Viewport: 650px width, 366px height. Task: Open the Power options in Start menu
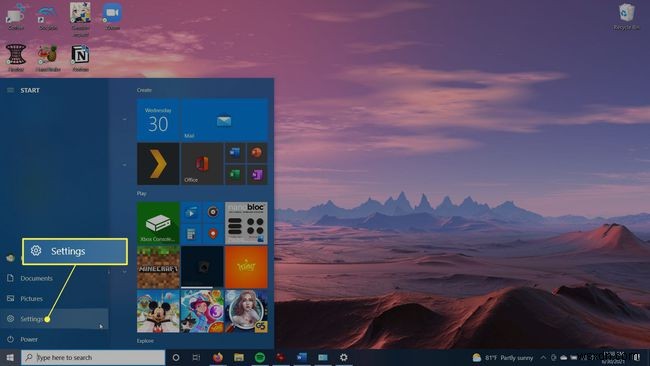coord(54,339)
